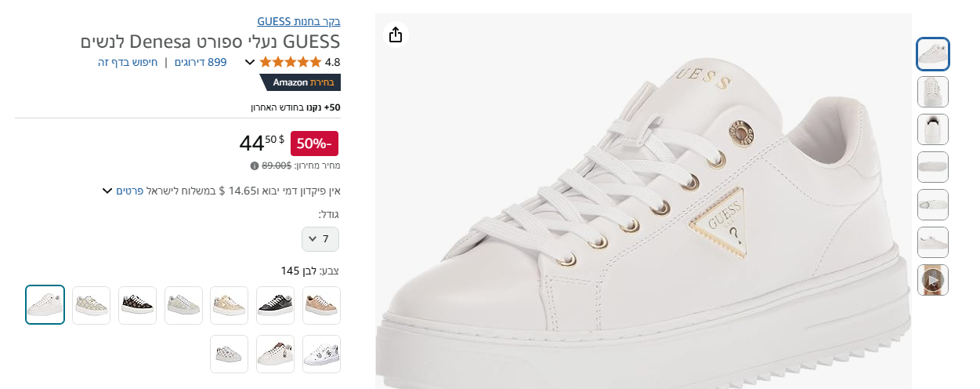Show the sole-view image thumbnail

tap(933, 167)
